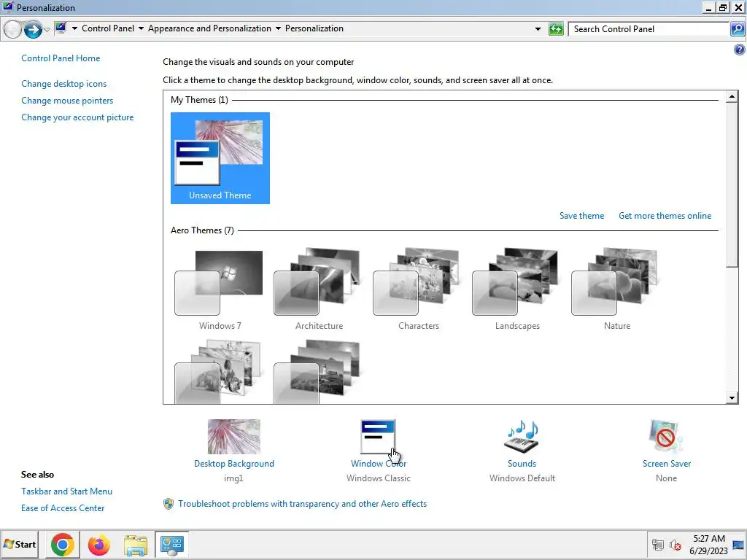
Task: Click Get more themes online link
Action: [x=665, y=216]
